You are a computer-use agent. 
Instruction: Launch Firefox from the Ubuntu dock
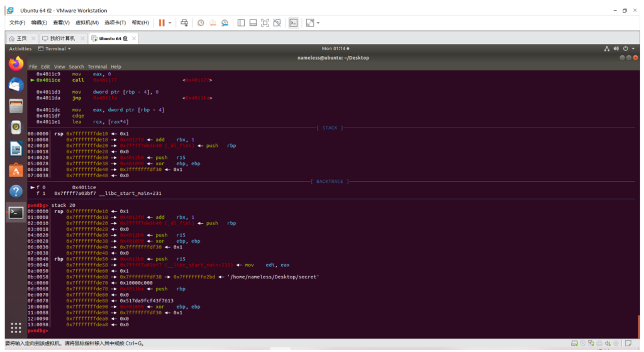pos(16,63)
